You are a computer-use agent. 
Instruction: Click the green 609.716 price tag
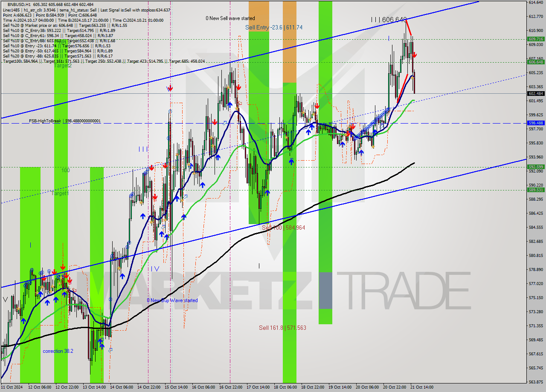pos(536,39)
